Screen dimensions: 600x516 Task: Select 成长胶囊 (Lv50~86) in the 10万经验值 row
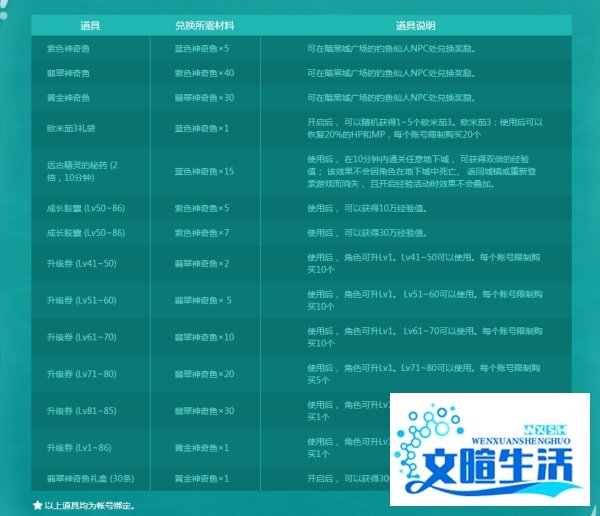86,208
